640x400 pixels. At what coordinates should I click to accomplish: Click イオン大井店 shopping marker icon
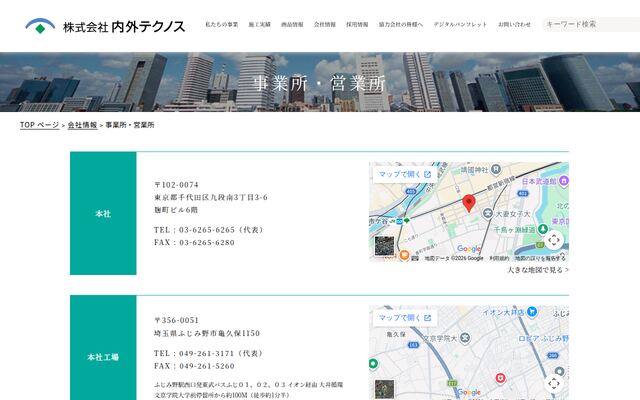click(x=532, y=312)
